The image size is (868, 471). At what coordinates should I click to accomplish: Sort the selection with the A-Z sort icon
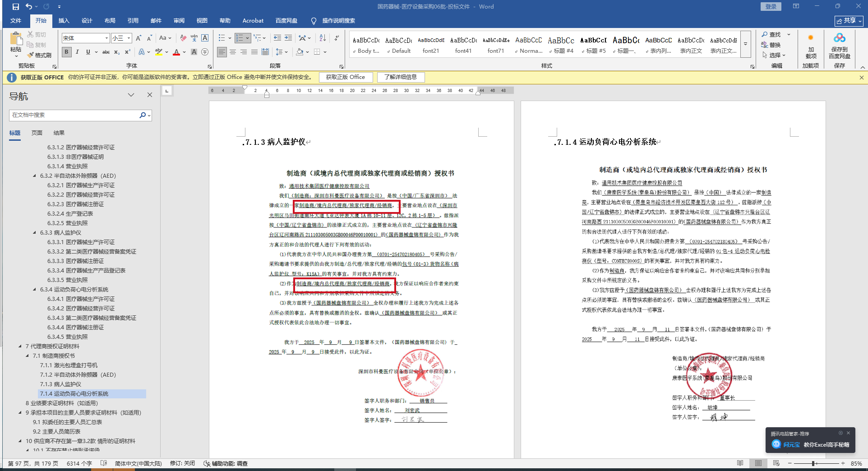323,38
